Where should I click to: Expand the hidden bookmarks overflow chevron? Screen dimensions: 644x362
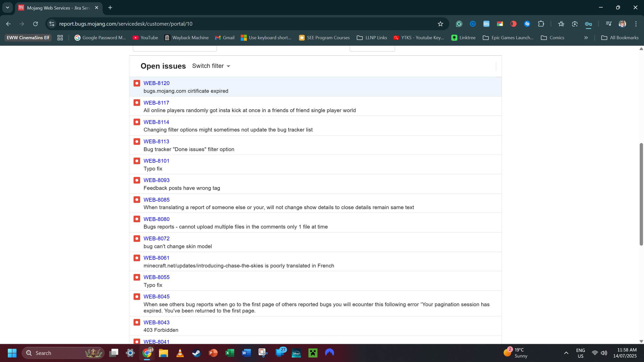pyautogui.click(x=586, y=38)
